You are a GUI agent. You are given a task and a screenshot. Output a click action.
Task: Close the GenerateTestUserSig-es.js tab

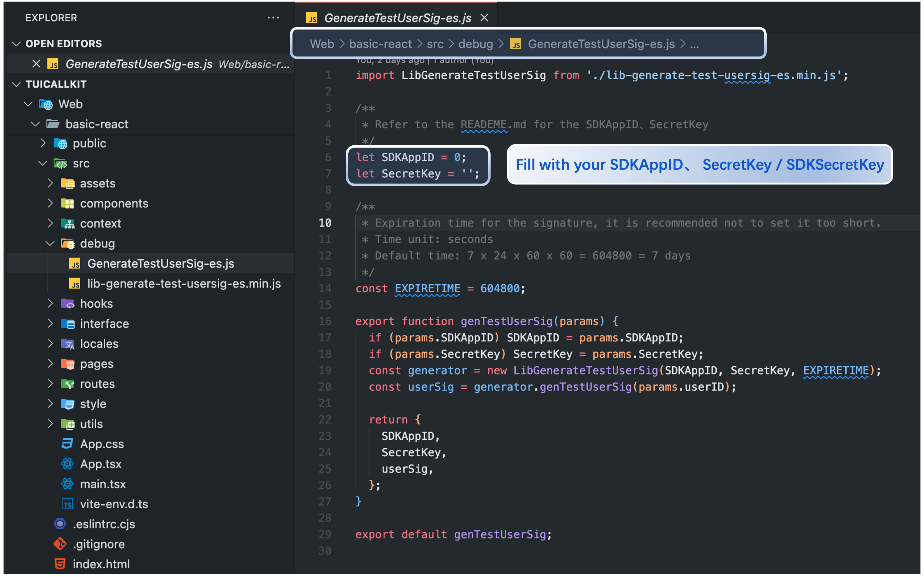click(x=484, y=18)
